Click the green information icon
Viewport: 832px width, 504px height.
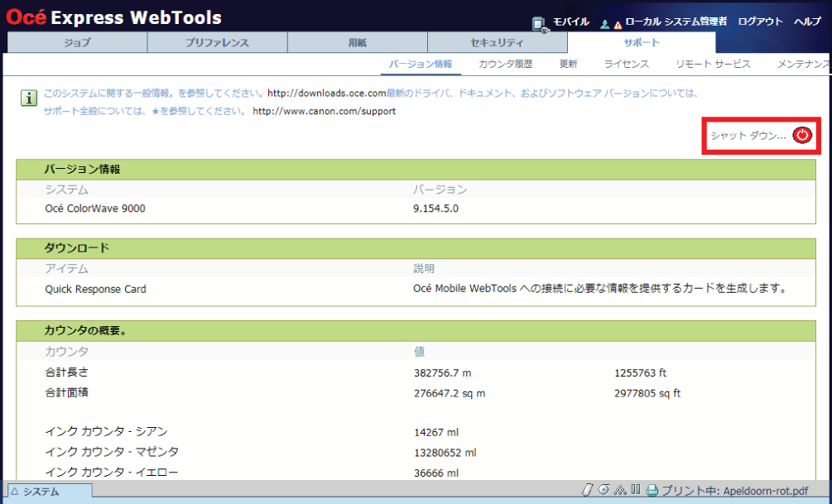click(x=29, y=98)
